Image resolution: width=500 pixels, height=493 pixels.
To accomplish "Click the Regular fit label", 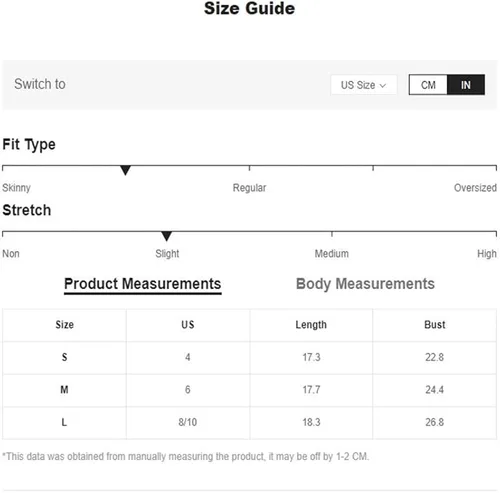I will 249,188.
